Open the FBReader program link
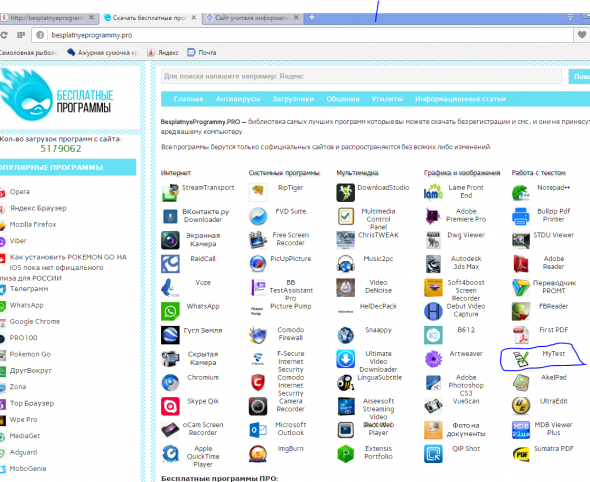The image size is (590, 482). pos(554,306)
